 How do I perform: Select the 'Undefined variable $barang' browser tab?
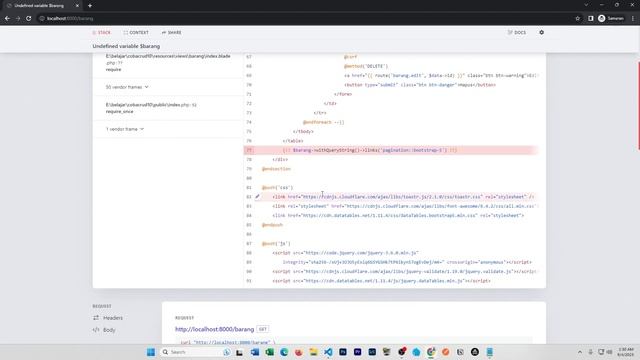coord(42,6)
